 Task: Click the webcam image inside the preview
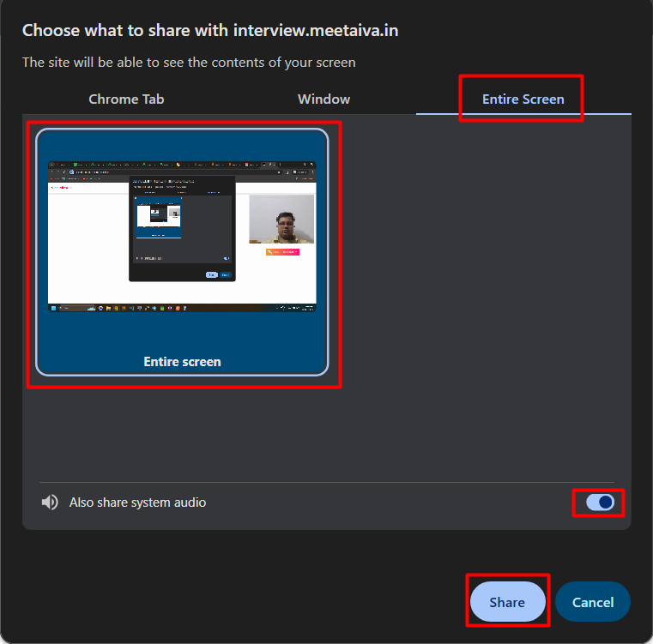[x=281, y=220]
